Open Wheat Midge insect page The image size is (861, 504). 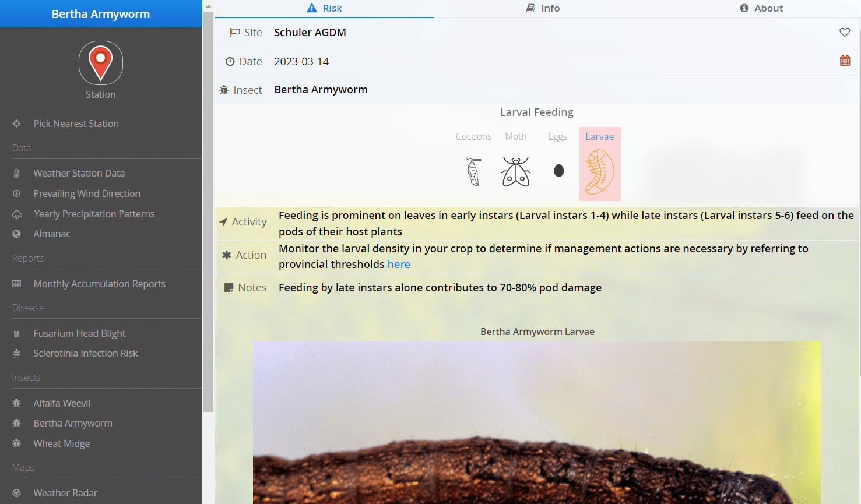coord(62,443)
